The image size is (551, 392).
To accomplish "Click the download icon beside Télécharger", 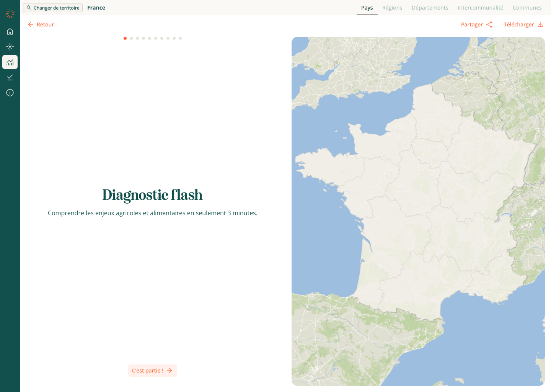I will click(x=540, y=24).
